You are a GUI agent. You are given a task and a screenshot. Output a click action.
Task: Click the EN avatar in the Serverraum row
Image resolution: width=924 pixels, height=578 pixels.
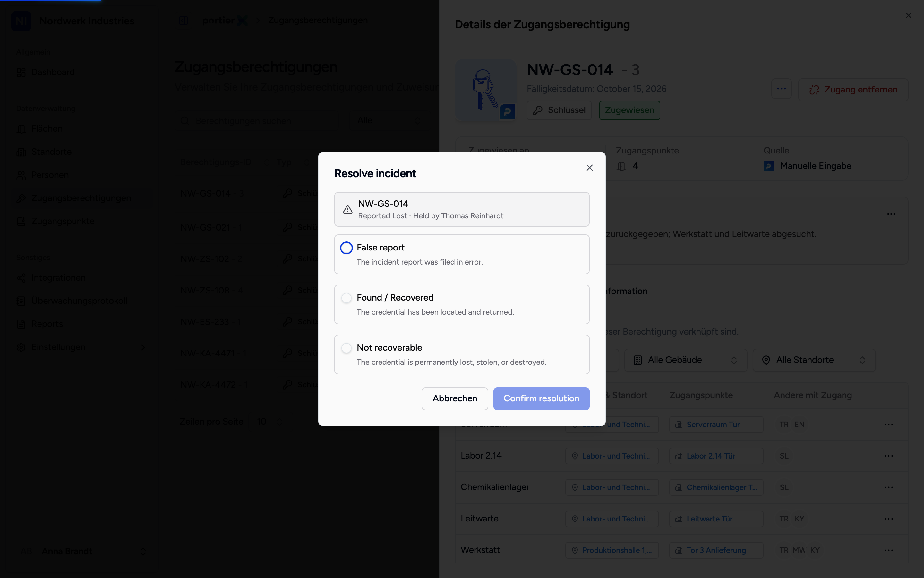tap(799, 425)
